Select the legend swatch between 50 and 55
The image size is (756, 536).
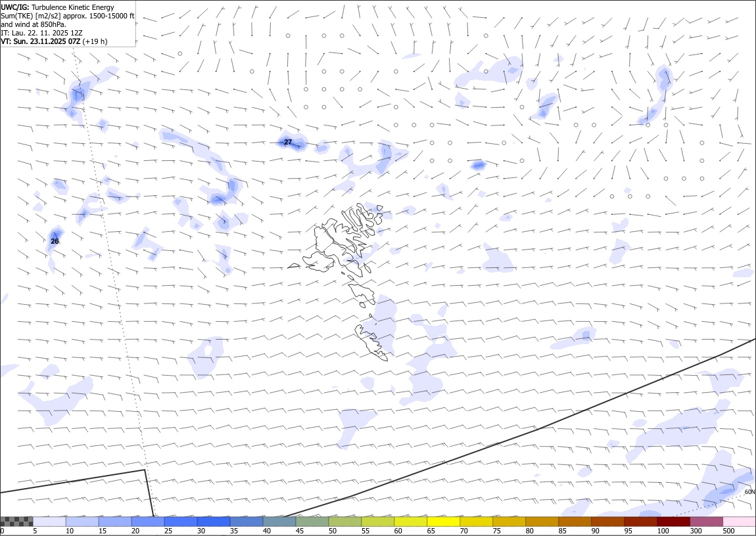(x=344, y=522)
